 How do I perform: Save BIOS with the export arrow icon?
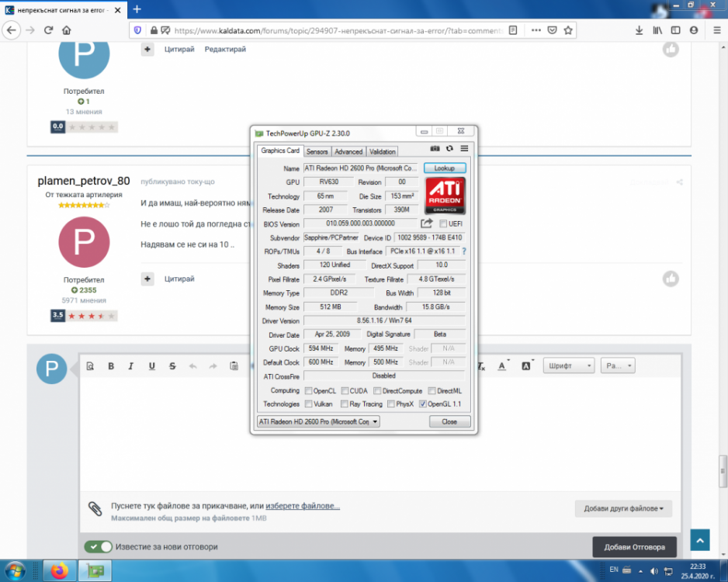pyautogui.click(x=426, y=223)
